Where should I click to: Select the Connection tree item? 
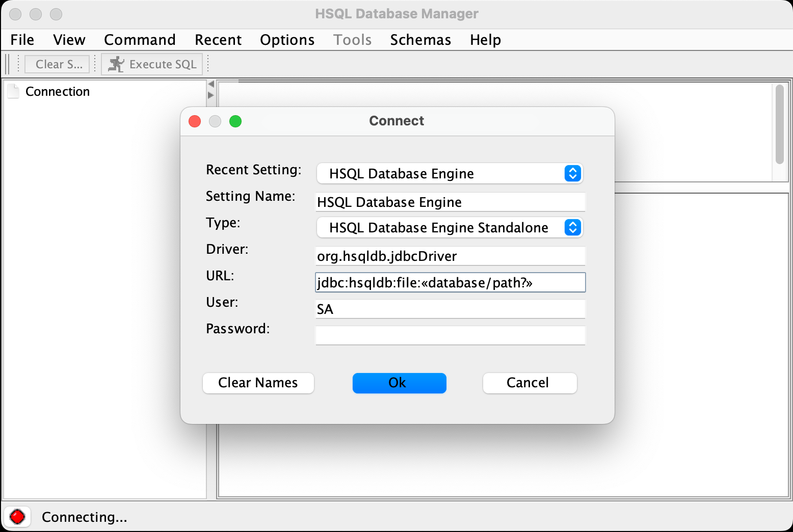(x=58, y=92)
